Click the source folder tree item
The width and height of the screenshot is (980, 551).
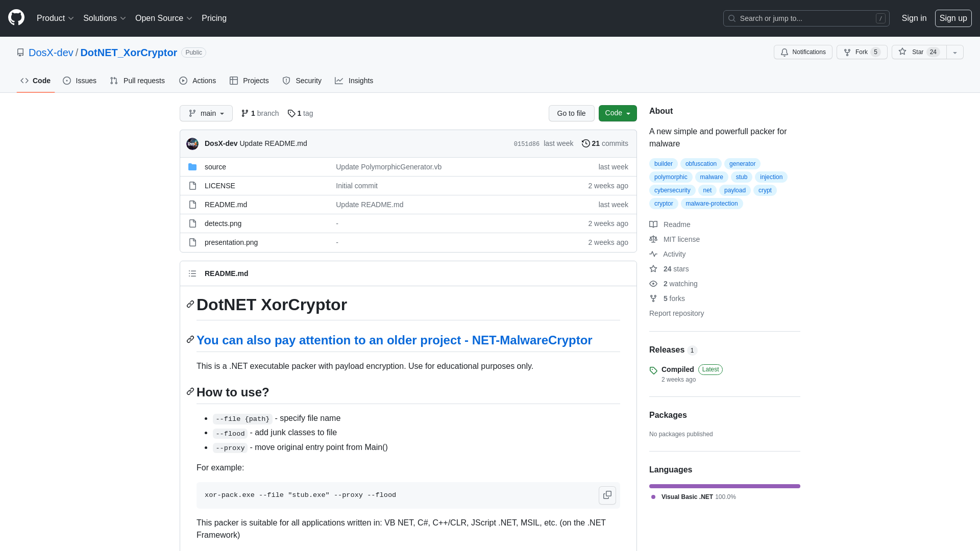pos(215,166)
